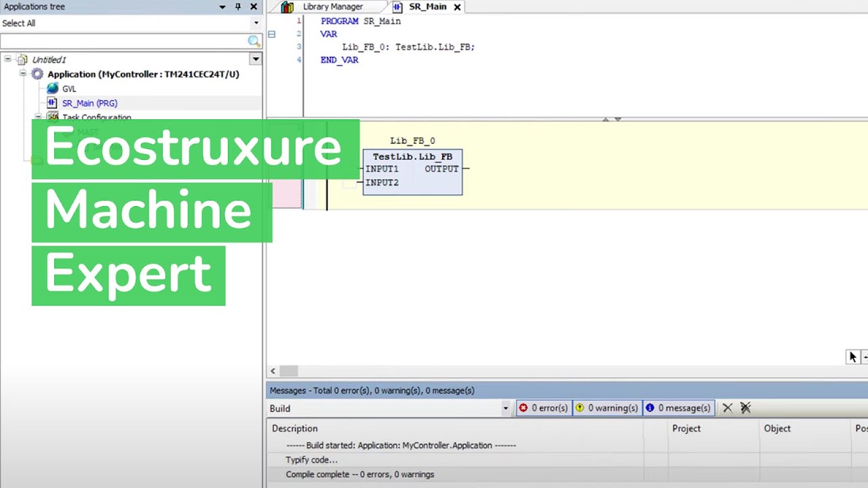
Task: Sort by the Project column header
Action: pos(686,428)
